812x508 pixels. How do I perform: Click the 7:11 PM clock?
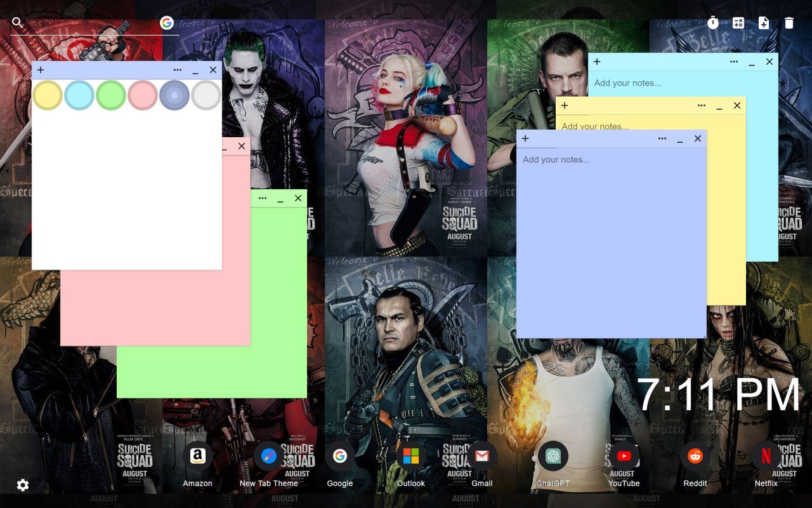click(718, 395)
